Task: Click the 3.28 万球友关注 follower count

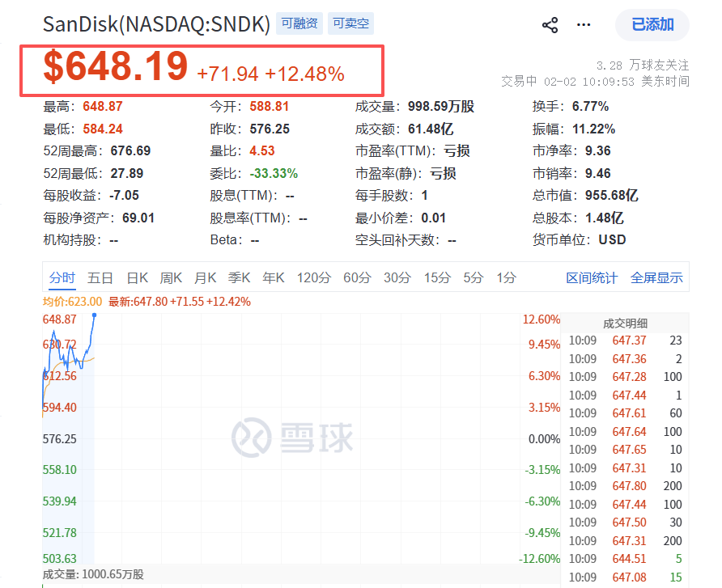Action: (x=643, y=66)
